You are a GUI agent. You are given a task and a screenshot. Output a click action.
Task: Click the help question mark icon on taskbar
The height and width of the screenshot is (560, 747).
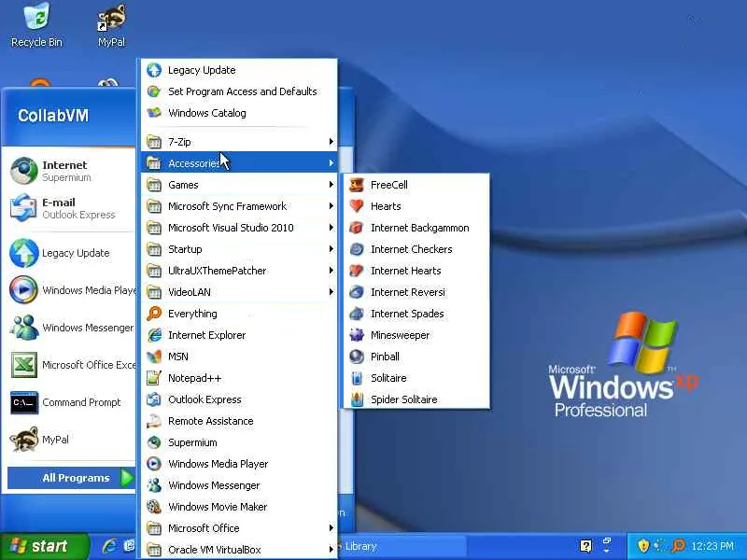[585, 546]
